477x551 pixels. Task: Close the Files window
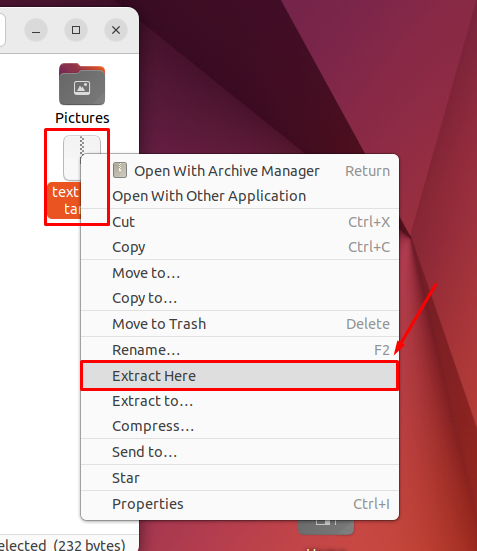pyautogui.click(x=116, y=30)
